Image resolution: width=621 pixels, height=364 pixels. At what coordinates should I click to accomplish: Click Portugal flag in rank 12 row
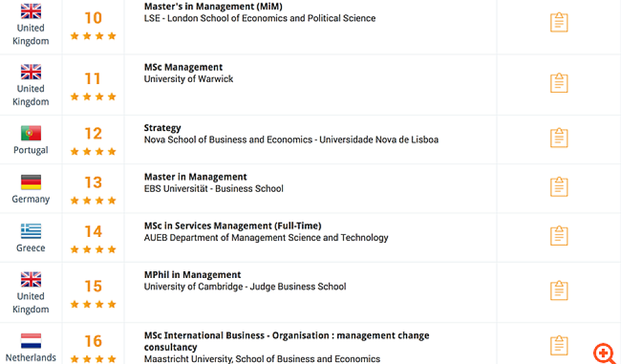[x=30, y=133]
